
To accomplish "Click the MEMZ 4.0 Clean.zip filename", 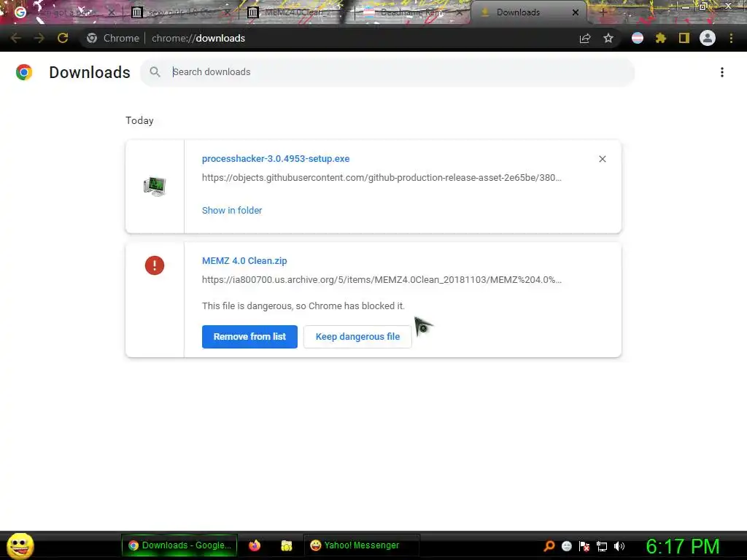I will pos(244,261).
